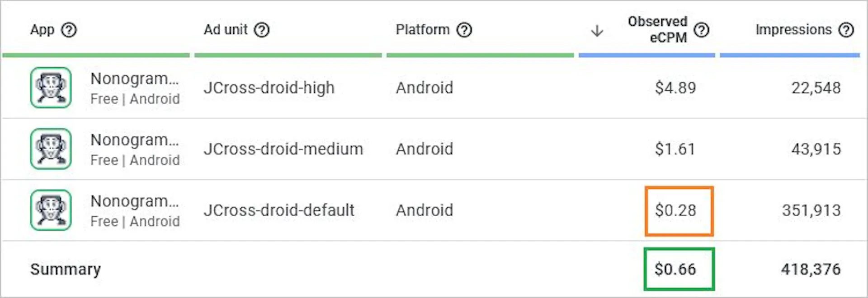Open the Ad unit help tooltip icon

[262, 30]
